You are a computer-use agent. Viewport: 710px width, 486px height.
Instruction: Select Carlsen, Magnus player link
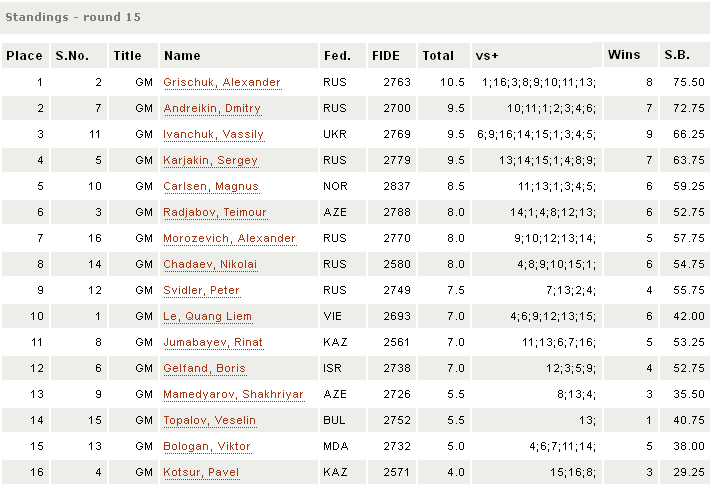point(211,186)
